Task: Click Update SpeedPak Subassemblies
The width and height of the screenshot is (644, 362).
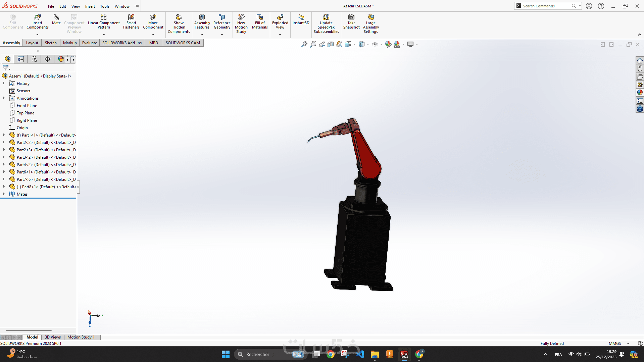Action: coord(326,24)
